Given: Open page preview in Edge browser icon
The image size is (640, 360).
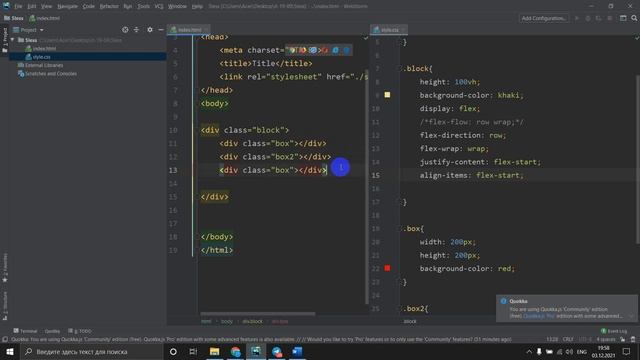Looking at the screenshot, I should click(x=346, y=50).
